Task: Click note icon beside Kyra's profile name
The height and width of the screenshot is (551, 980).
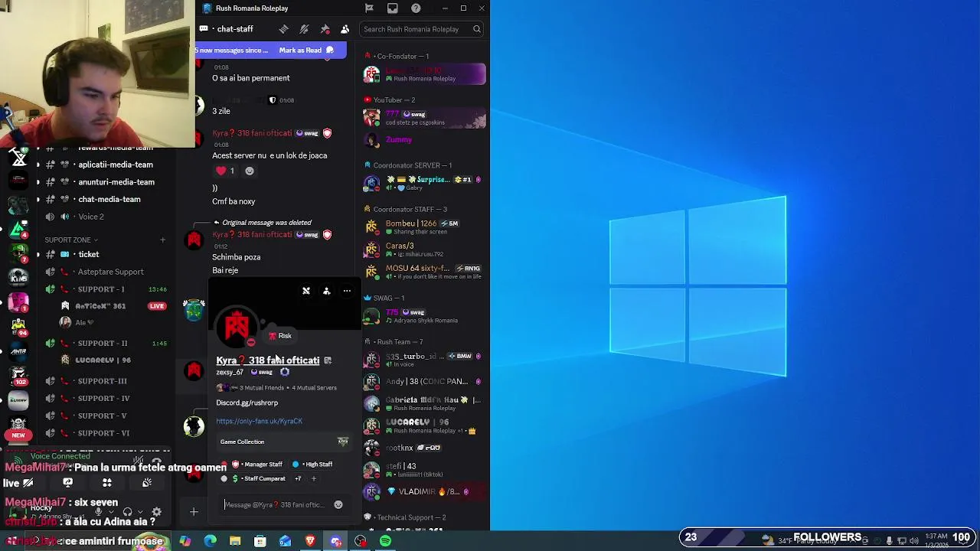Action: [328, 360]
